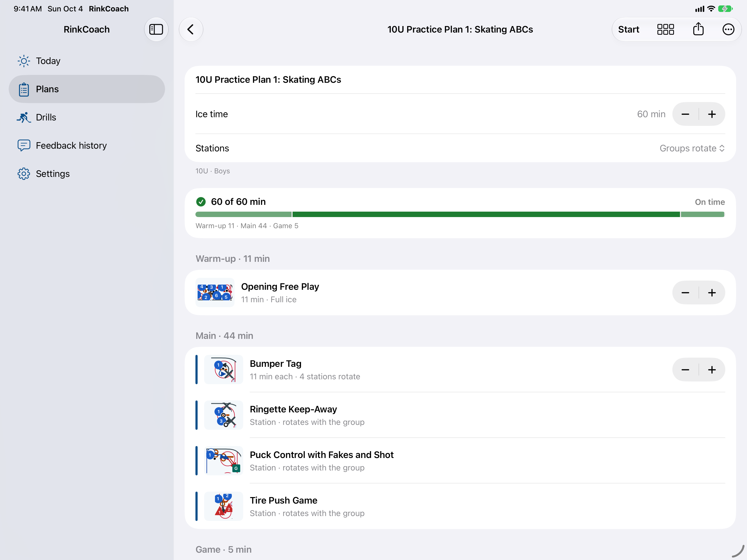747x560 pixels.
Task: Click the green on-time checkmark icon
Action: tap(201, 202)
